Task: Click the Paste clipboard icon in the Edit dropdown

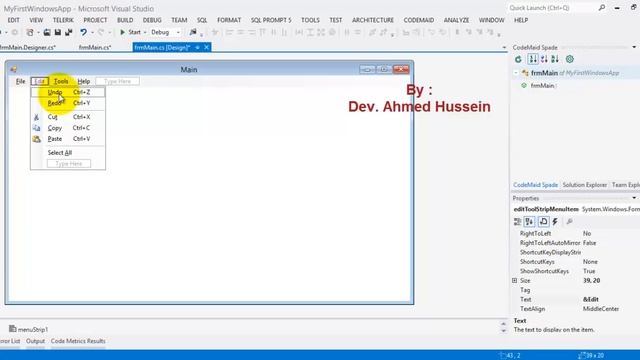Action: click(37, 139)
